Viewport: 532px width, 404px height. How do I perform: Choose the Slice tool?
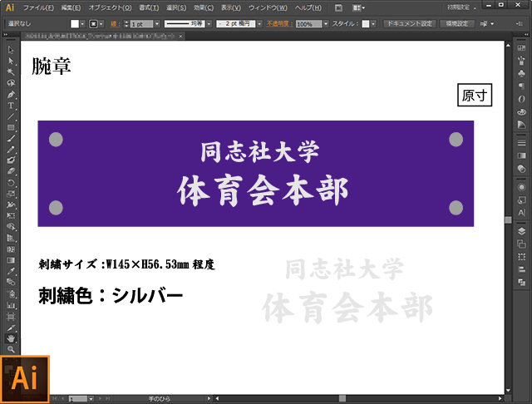pyautogui.click(x=11, y=328)
